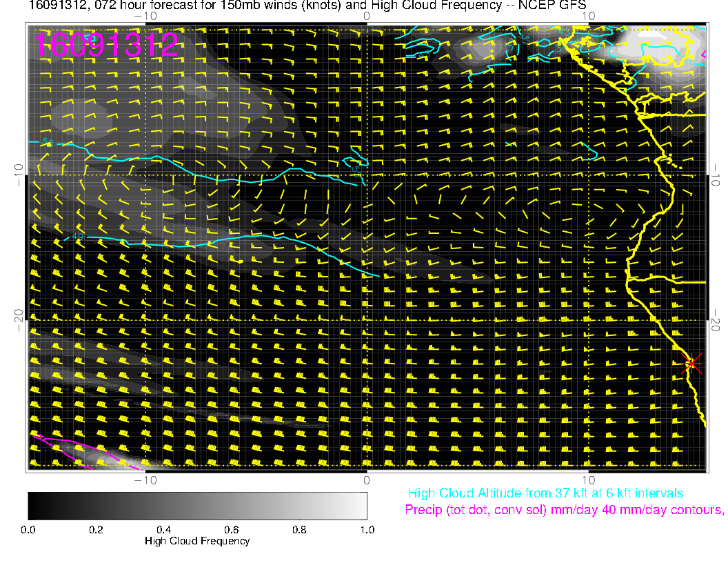This screenshot has width=728, height=563.
Task: Select the 0.2 tick label on the colorbar
Action: [x=96, y=530]
